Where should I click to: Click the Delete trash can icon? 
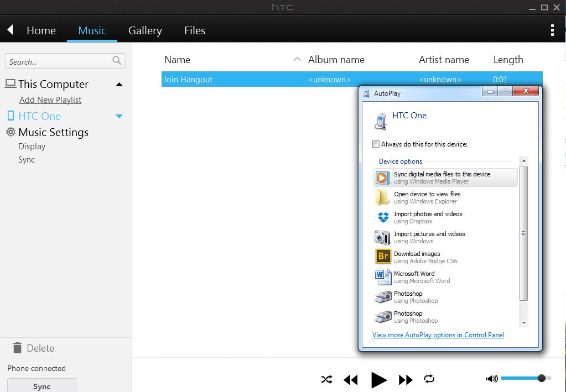point(17,348)
